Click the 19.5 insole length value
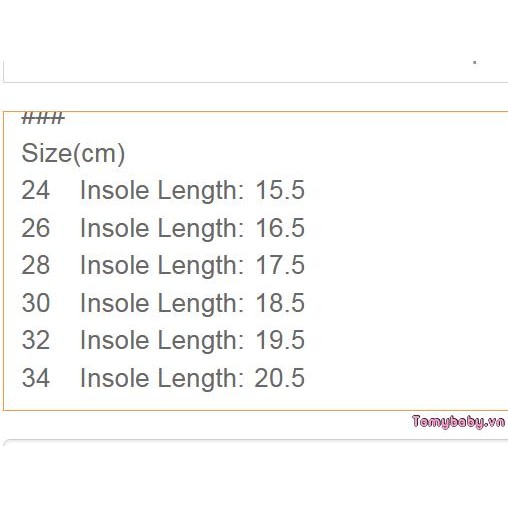The height and width of the screenshot is (508, 508). tap(280, 340)
